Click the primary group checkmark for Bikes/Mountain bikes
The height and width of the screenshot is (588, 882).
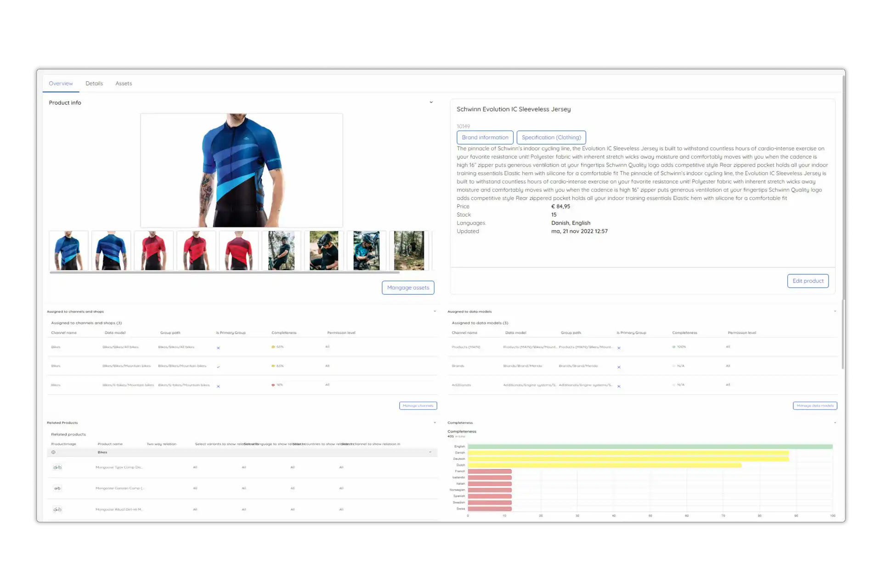point(218,367)
